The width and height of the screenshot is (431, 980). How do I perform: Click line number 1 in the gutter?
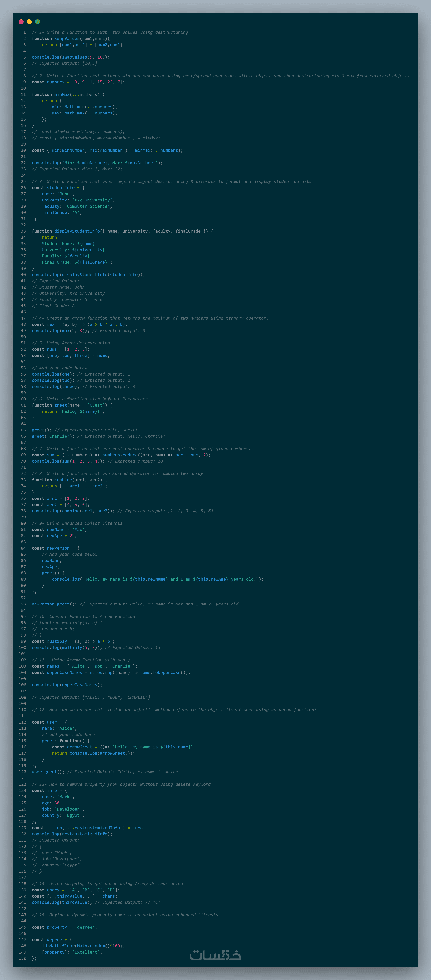tap(24, 32)
